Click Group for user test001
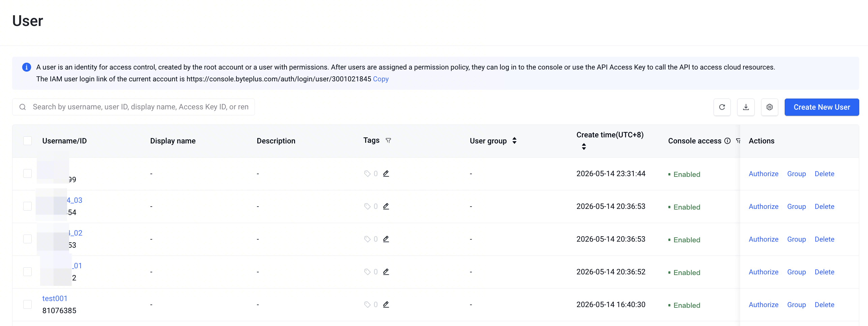 (797, 305)
